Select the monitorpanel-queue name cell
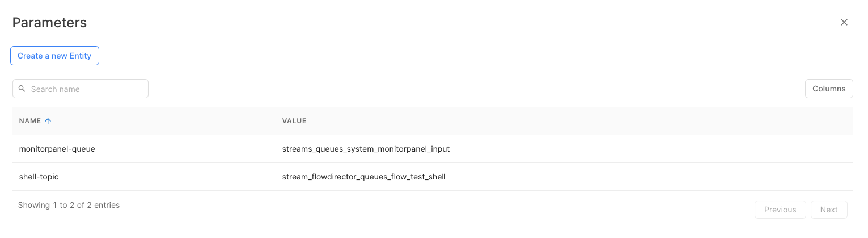This screenshot has width=868, height=238. tap(57, 149)
